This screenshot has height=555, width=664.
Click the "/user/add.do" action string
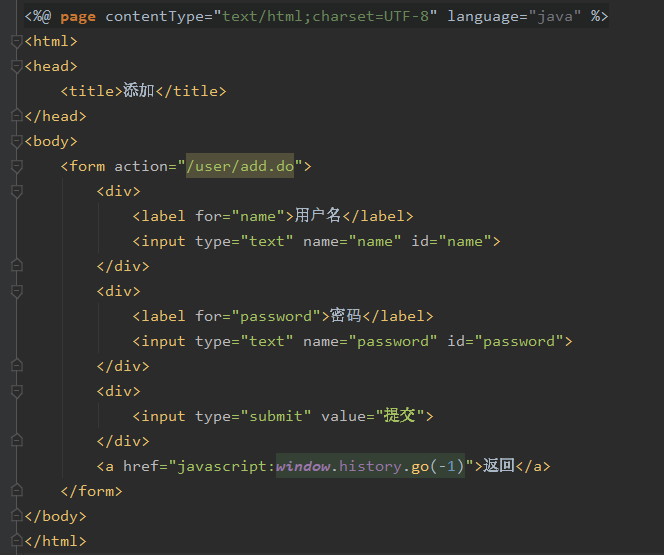click(240, 166)
